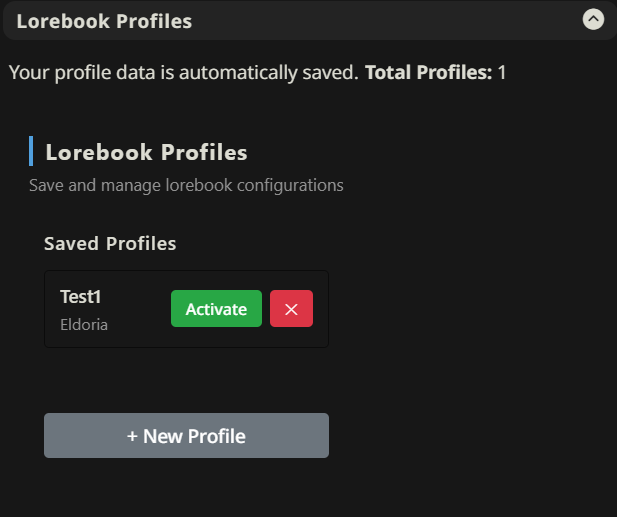This screenshot has width=617, height=517.
Task: Click the word 'Your' in the saved message
Action: click(27, 72)
